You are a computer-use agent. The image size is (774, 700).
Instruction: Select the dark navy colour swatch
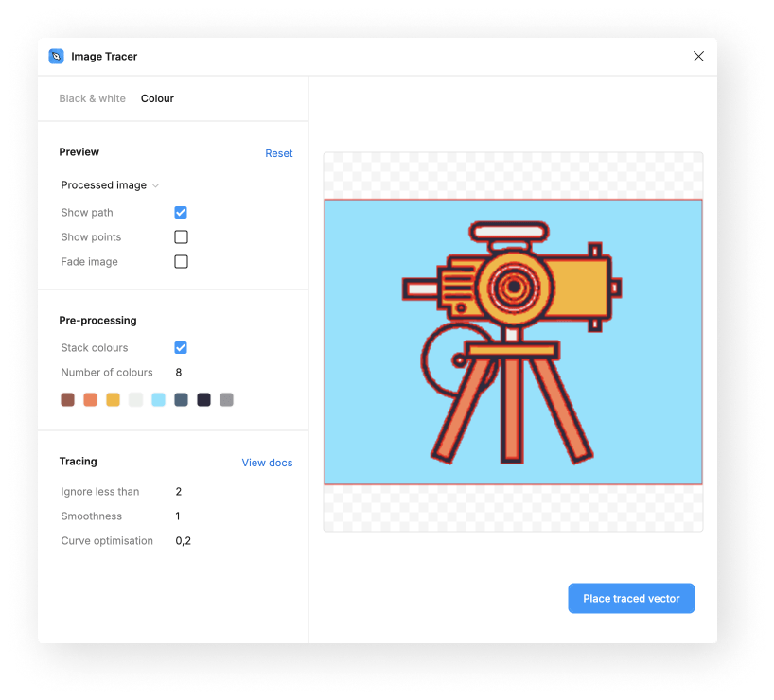coord(203,399)
